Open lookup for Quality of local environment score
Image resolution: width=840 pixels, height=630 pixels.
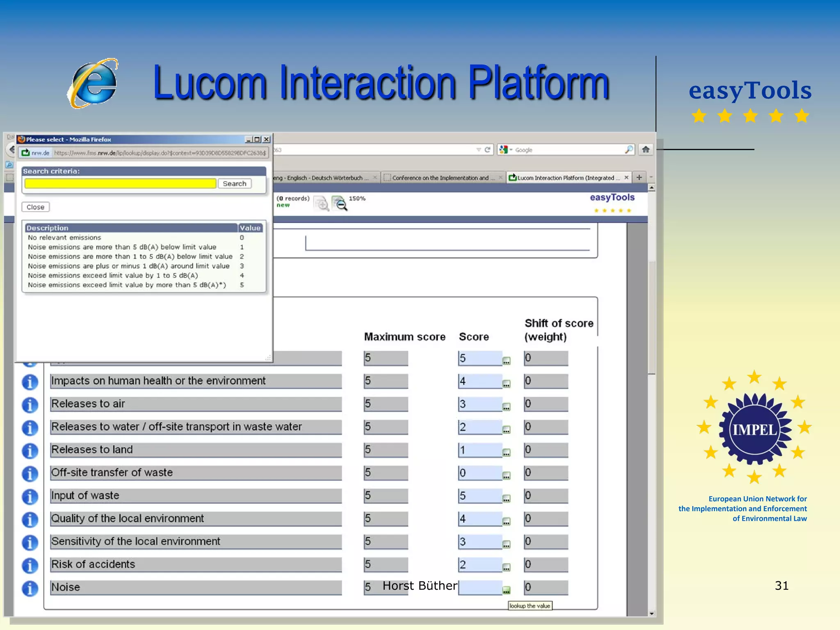click(507, 522)
